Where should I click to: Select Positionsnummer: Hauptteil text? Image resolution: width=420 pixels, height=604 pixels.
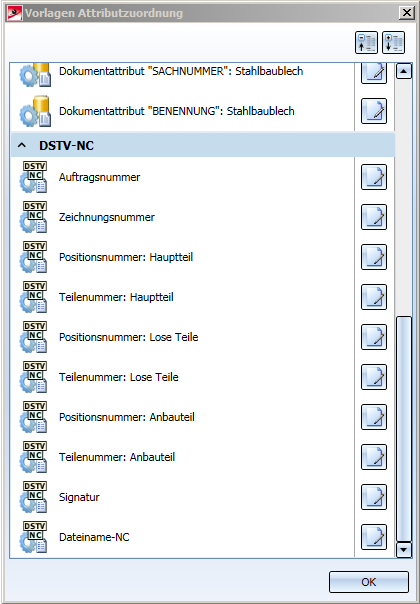click(126, 257)
